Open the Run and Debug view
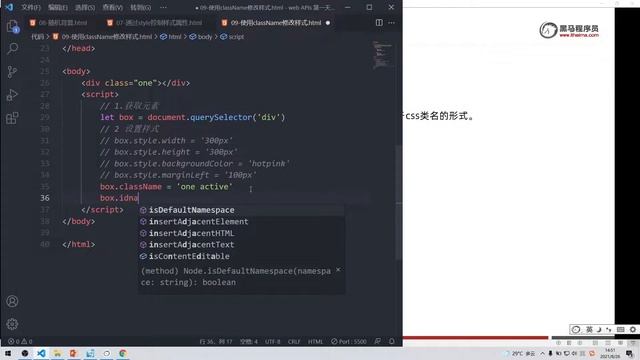640x360 pixels. [12, 95]
